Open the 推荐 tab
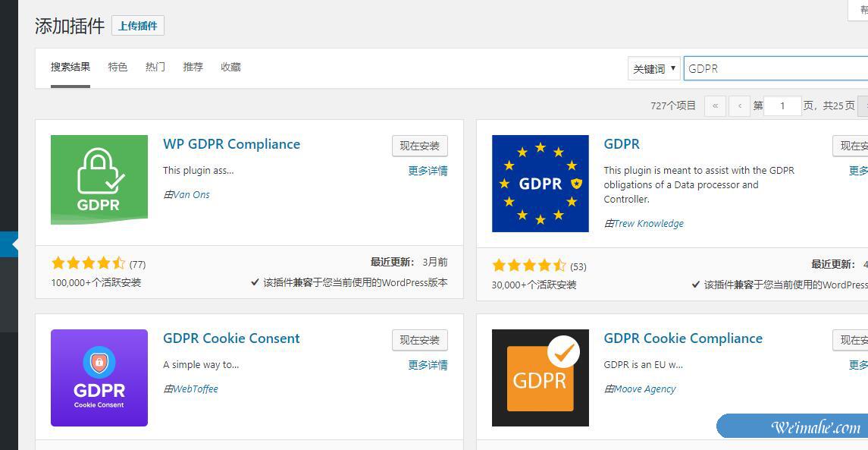The image size is (868, 450). pos(192,67)
